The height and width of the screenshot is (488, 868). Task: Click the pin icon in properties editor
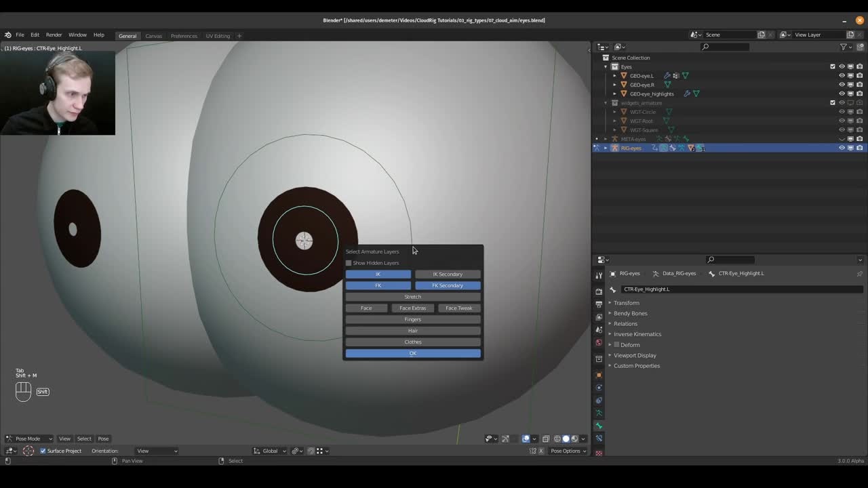coord(859,274)
